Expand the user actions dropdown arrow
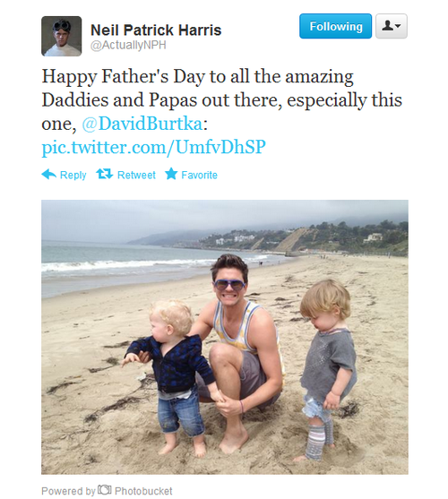This screenshot has width=448, height=499. [398, 26]
